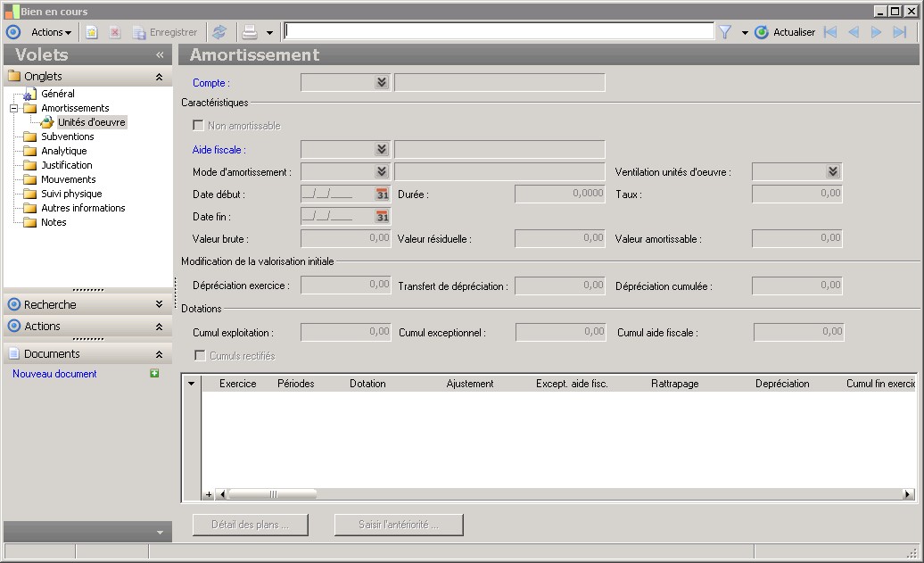Open the Date fin calendar icon
The image size is (924, 563).
383,216
